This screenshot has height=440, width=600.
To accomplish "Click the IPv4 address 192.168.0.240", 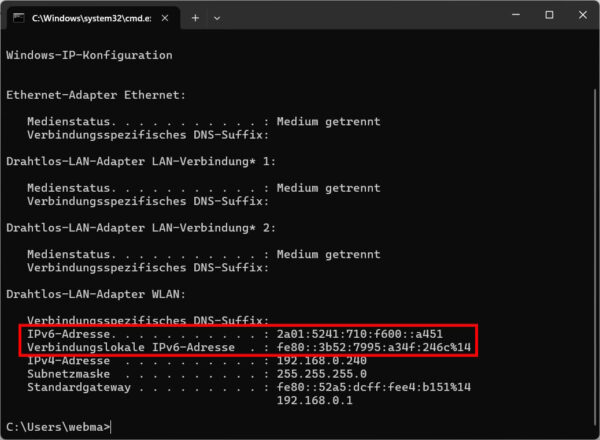I will pos(321,359).
